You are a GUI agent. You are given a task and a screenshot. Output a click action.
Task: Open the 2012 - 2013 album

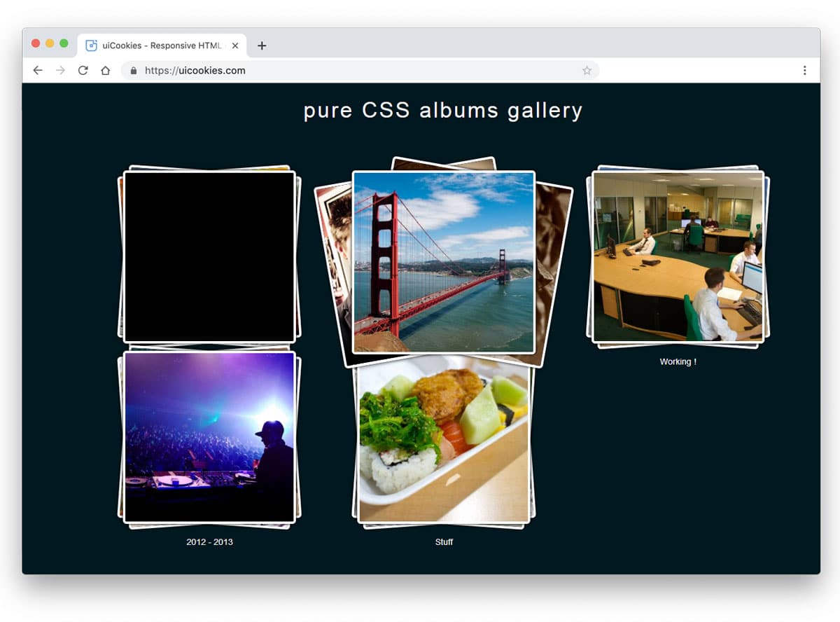[209, 438]
